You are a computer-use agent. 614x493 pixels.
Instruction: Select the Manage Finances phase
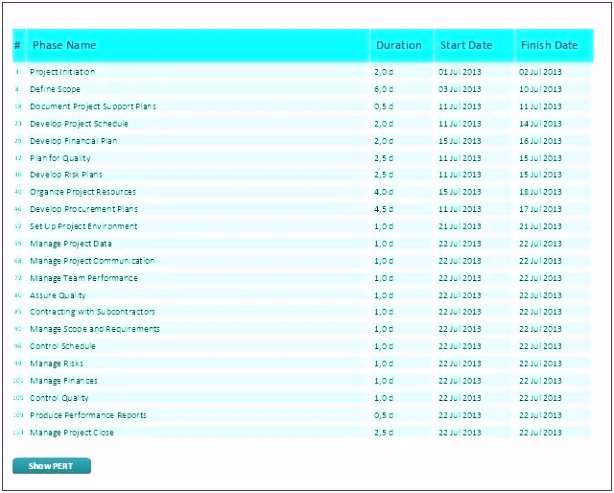302,381
